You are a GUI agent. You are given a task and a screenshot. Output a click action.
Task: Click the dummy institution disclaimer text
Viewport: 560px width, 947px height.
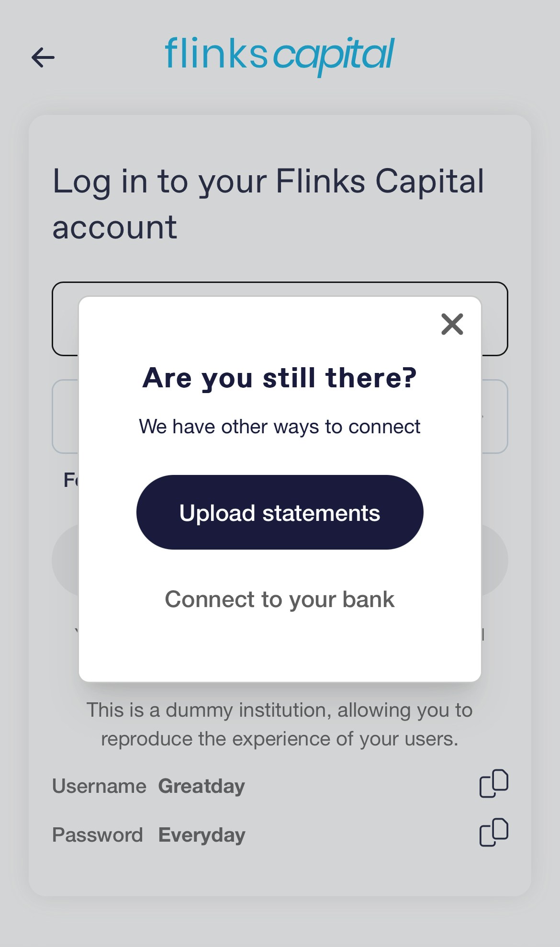click(x=280, y=724)
